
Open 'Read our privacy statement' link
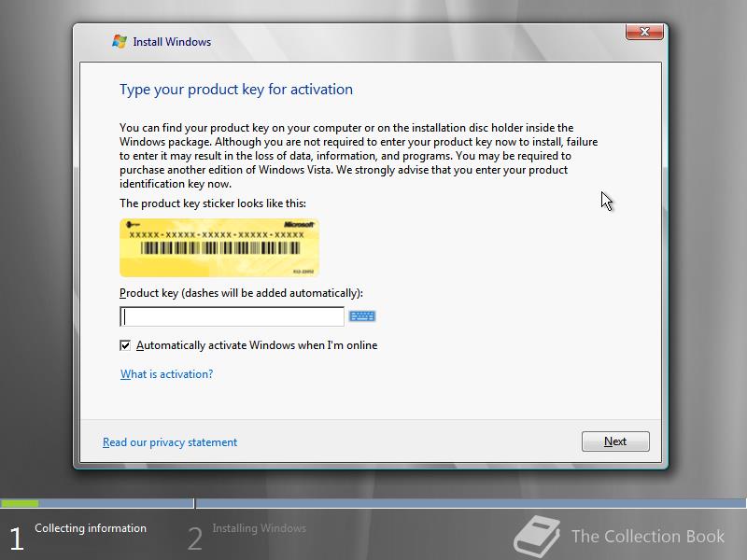[170, 442]
